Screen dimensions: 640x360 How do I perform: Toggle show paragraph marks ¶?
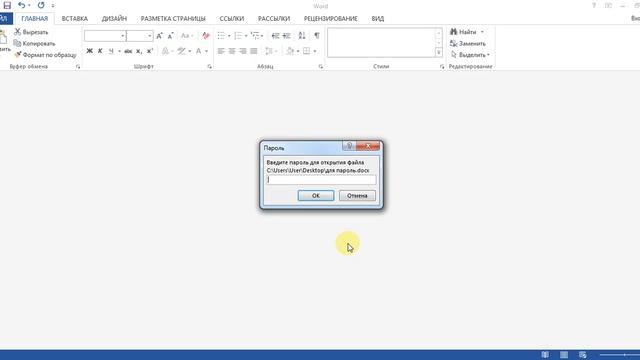tap(317, 36)
